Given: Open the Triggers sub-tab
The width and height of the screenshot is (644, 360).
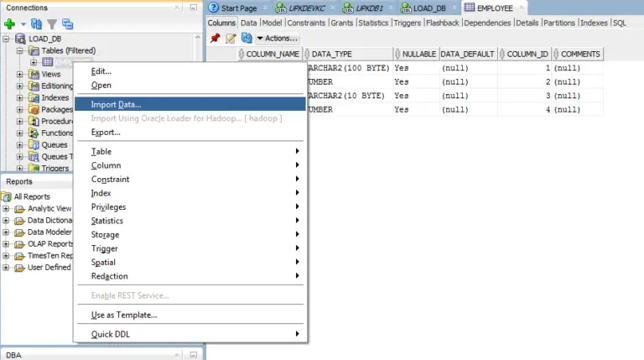Looking at the screenshot, I should click(407, 23).
